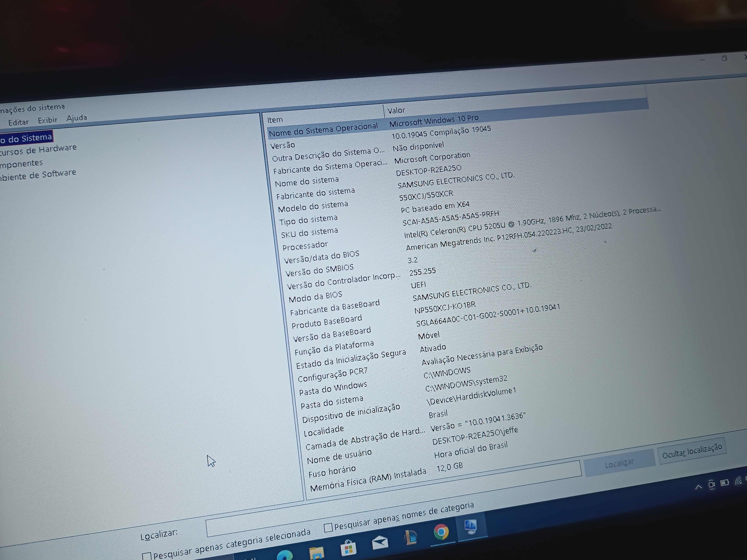Select 'Estado da Inicialização Segura' row
The height and width of the screenshot is (560, 747).
tap(351, 359)
